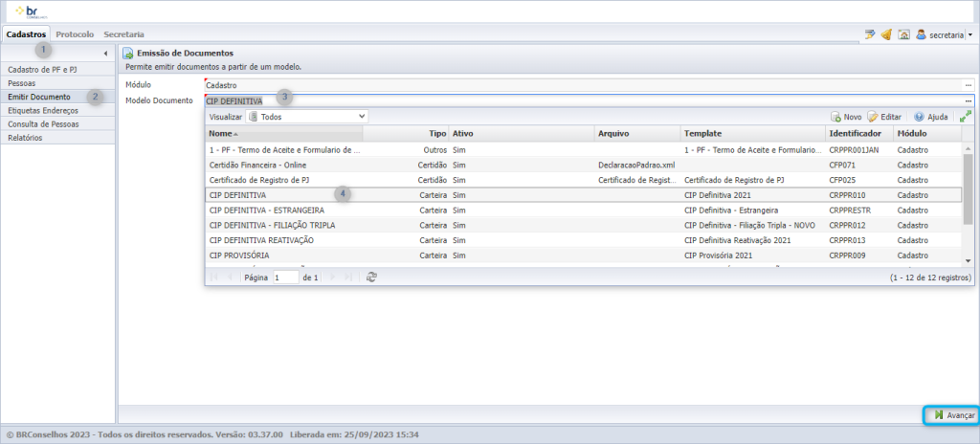This screenshot has height=444, width=980.
Task: Click the pencil notes icon in top bar
Action: pos(869,35)
